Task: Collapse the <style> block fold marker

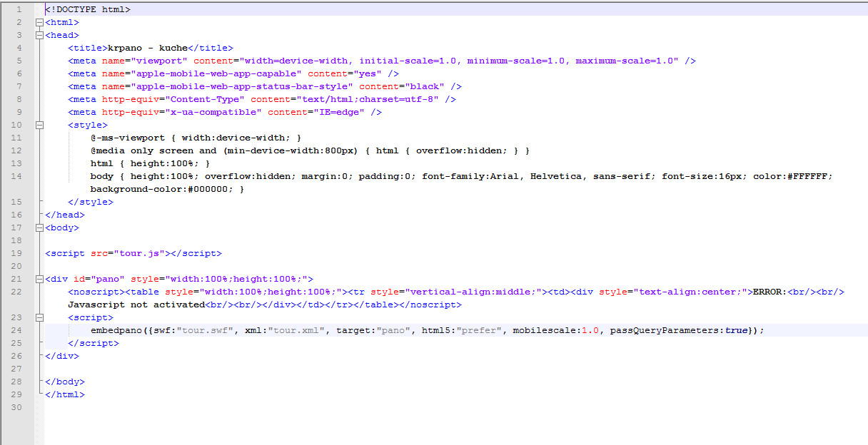Action: pos(39,125)
